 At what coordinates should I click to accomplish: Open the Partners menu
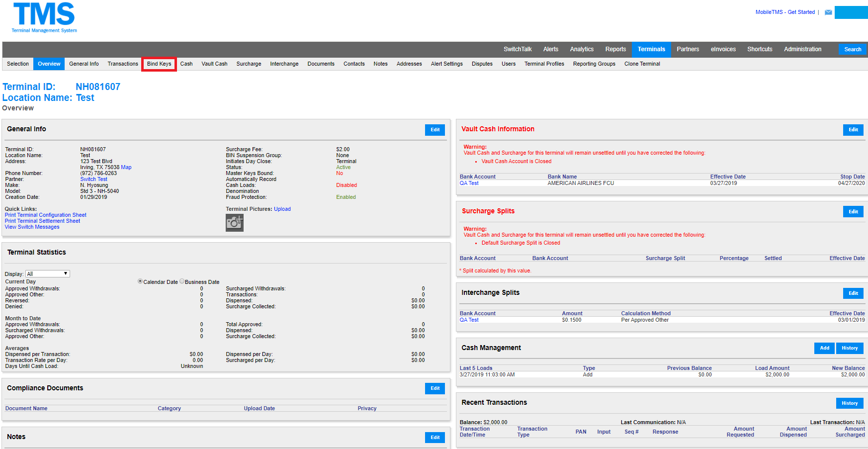pos(688,49)
